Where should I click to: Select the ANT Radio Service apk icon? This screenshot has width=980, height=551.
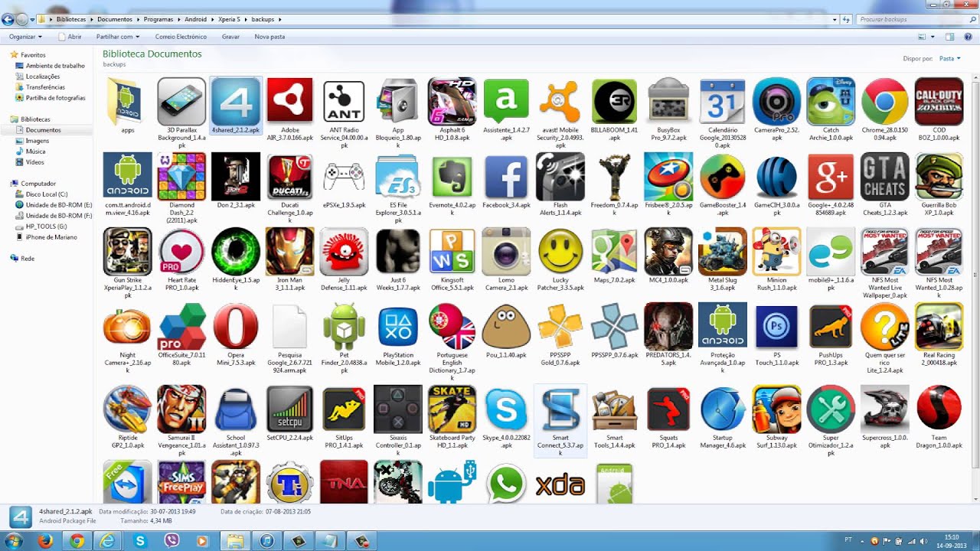(x=344, y=101)
